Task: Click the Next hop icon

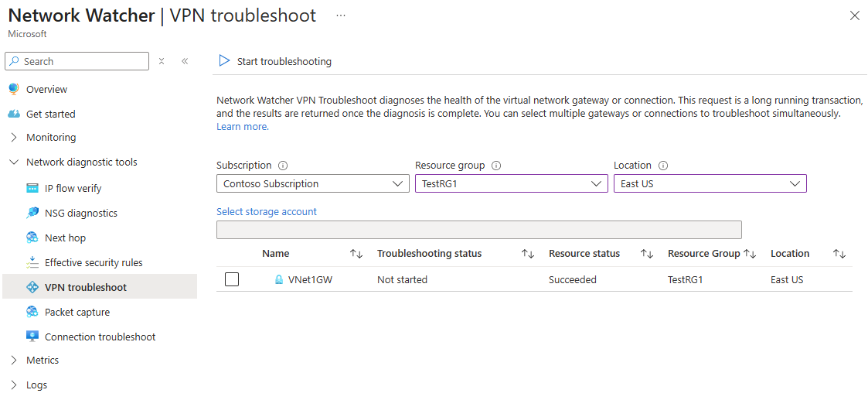Action: click(32, 238)
